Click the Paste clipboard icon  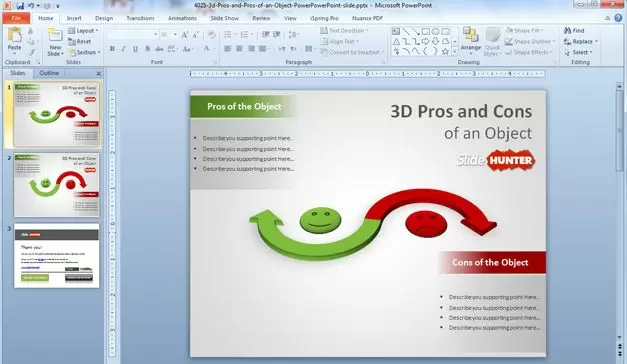[14, 36]
